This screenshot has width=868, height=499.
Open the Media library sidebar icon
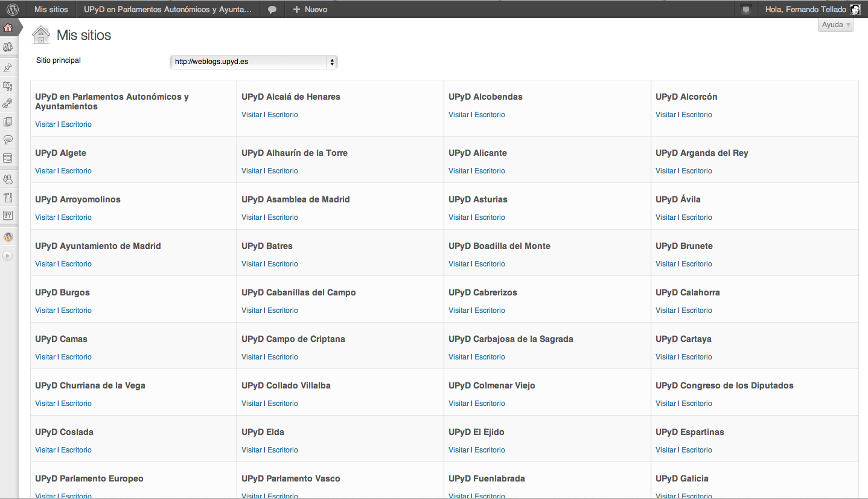tap(8, 86)
